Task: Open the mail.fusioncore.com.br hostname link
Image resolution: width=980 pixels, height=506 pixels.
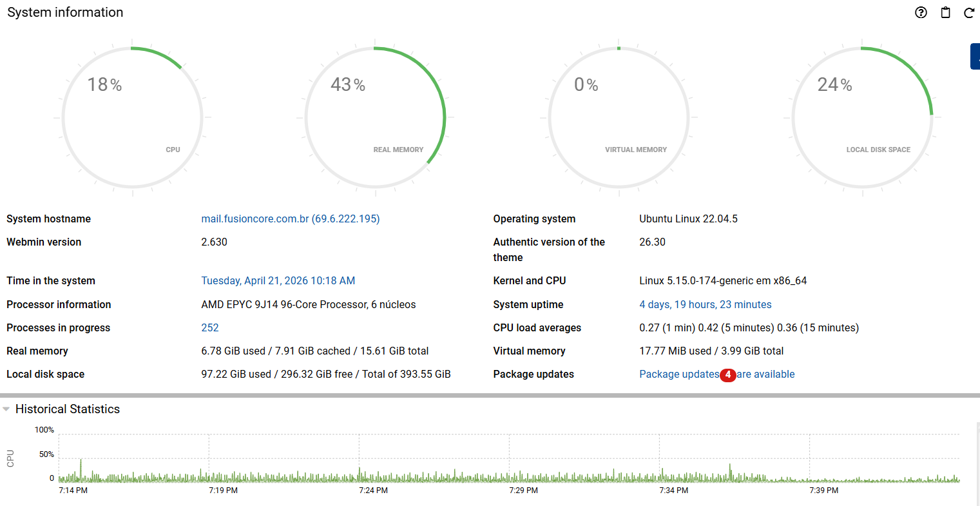Action: pos(290,219)
